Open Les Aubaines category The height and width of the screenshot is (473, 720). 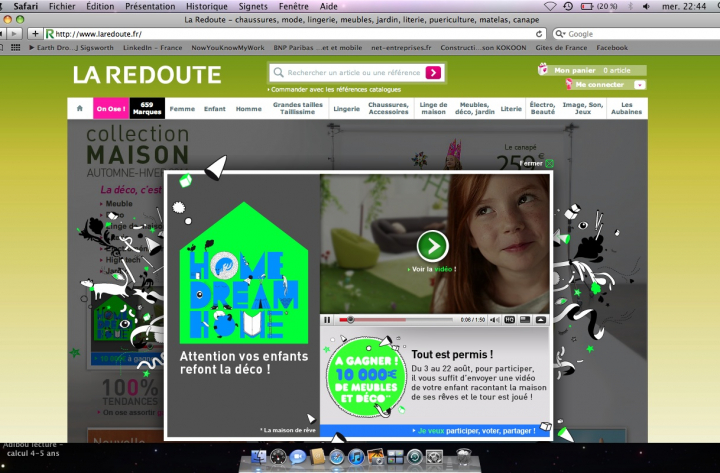627,108
